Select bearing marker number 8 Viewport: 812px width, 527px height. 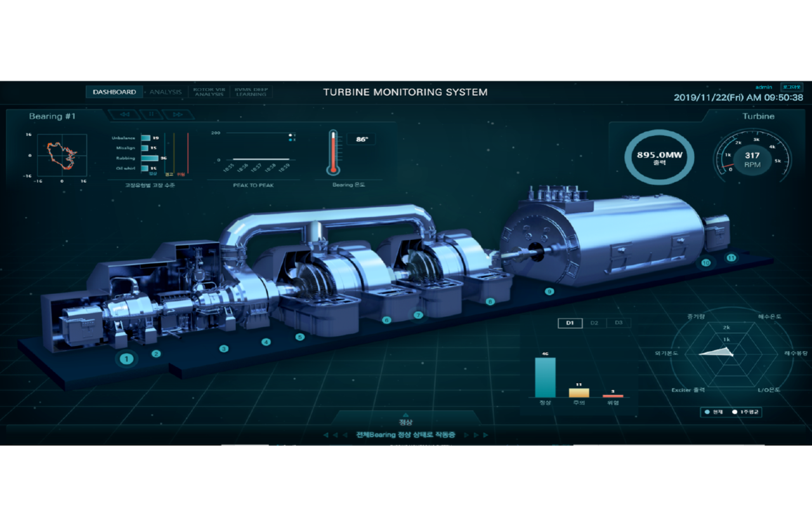tap(490, 302)
